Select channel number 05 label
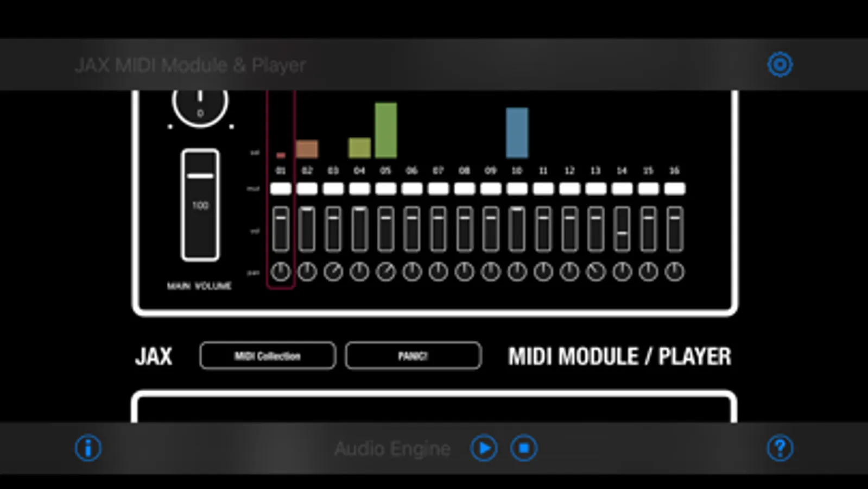The width and height of the screenshot is (868, 489). tap(385, 171)
